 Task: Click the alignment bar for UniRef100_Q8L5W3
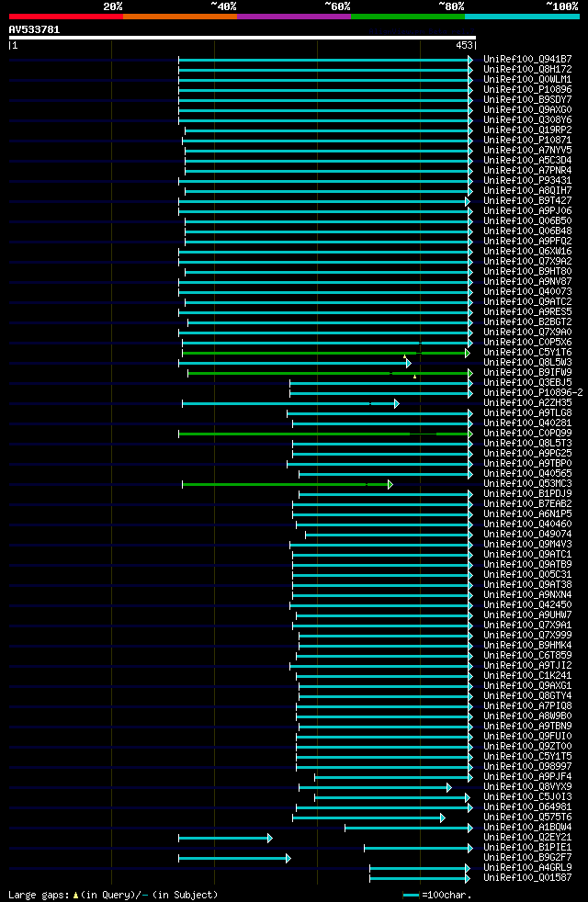point(295,363)
